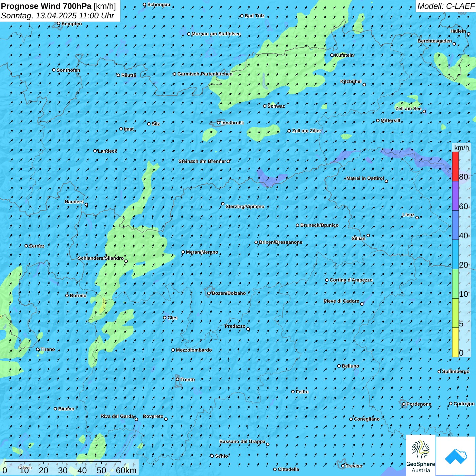Click the 'Schongau' label

(159, 4)
